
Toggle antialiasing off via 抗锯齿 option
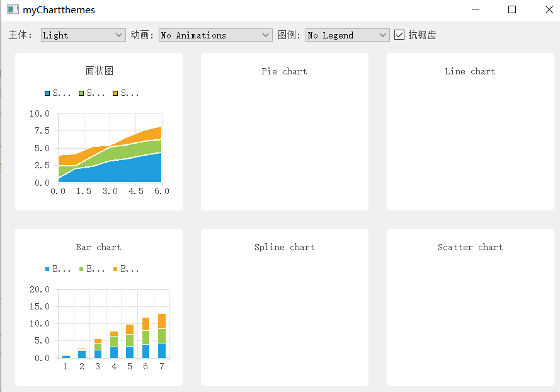399,35
